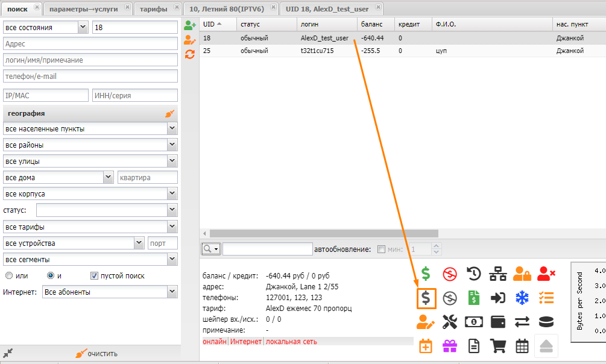The height and width of the screenshot is (364, 606).
Task: Uncheck the "пустой поиск" checkbox
Action: click(x=94, y=276)
